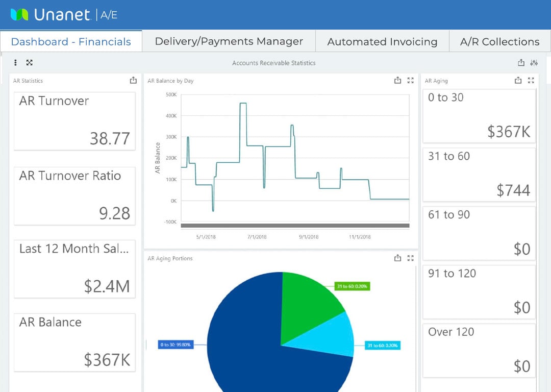The height and width of the screenshot is (392, 551).
Task: Expand the dashboard to fullscreen
Action: pyautogui.click(x=30, y=63)
